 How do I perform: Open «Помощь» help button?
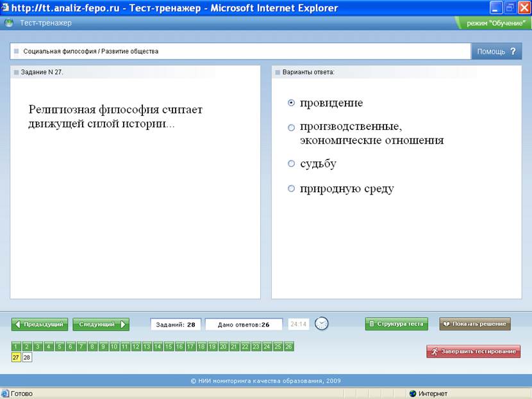point(496,51)
